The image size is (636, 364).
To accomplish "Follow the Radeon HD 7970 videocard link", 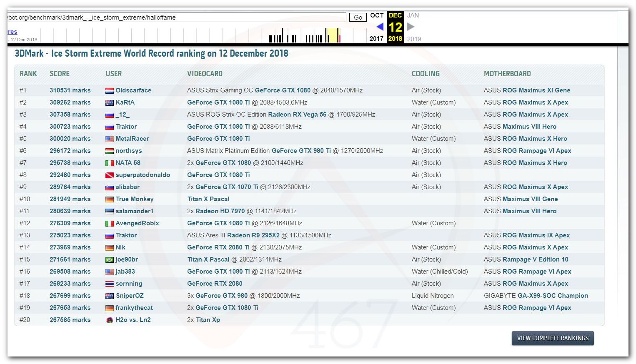I will (x=220, y=211).
